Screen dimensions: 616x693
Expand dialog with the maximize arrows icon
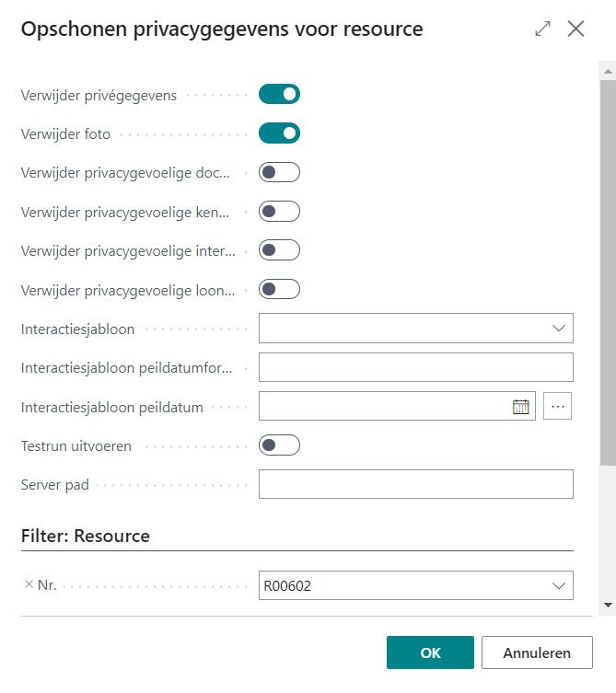pyautogui.click(x=542, y=29)
